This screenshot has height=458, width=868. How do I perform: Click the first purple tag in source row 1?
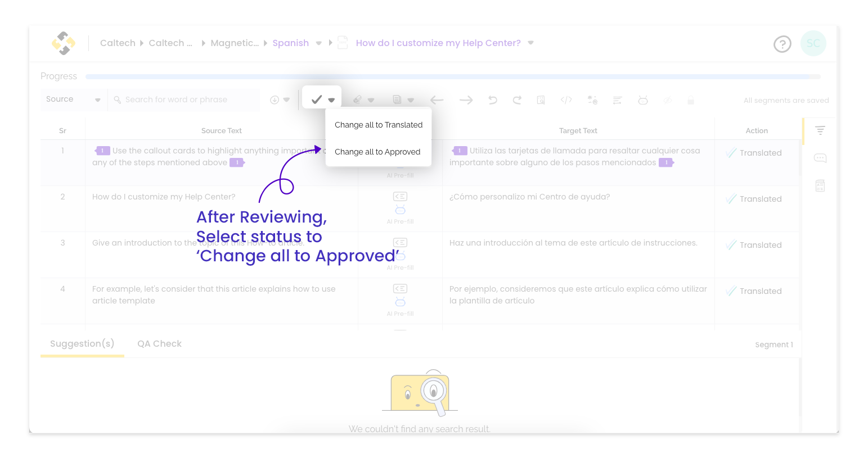[102, 151]
